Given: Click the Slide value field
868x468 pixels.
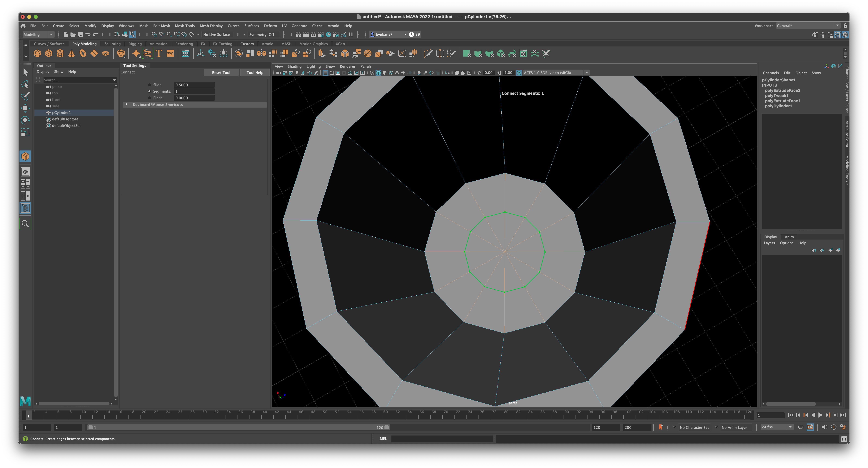Looking at the screenshot, I should (194, 85).
